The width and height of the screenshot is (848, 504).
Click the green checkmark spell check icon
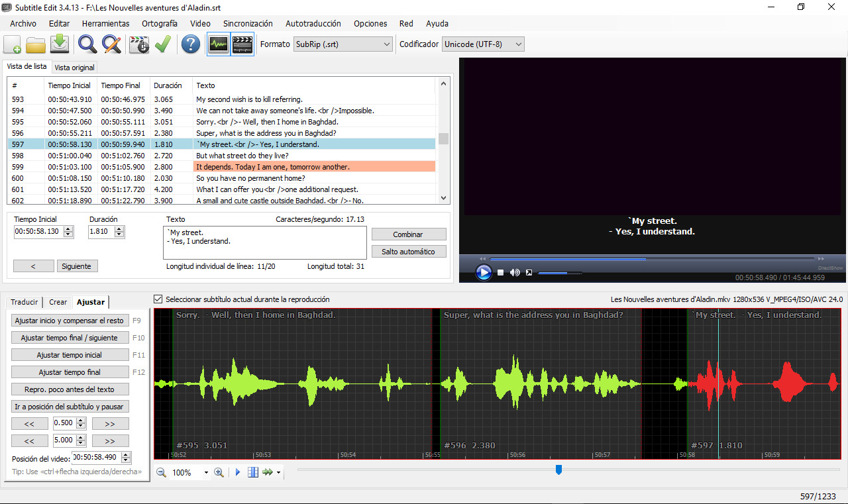pos(163,44)
